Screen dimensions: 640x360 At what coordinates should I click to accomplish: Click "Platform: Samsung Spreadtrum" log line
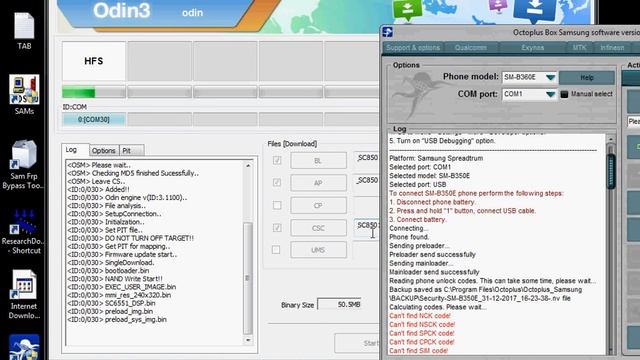[436, 158]
